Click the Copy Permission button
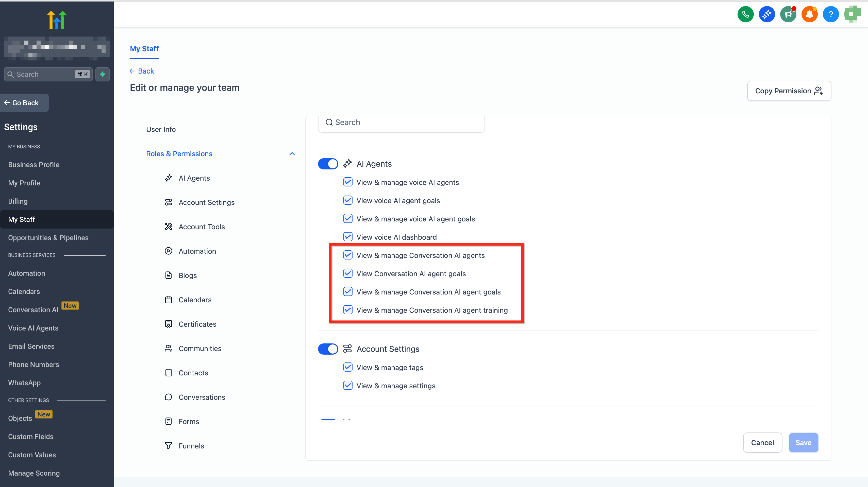The height and width of the screenshot is (487, 868). [x=789, y=91]
